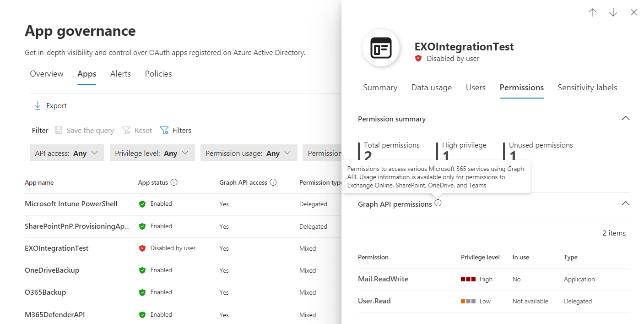Screen dimensions: 644x324
Task: Click the Permission column header in panel
Action: [x=373, y=257]
